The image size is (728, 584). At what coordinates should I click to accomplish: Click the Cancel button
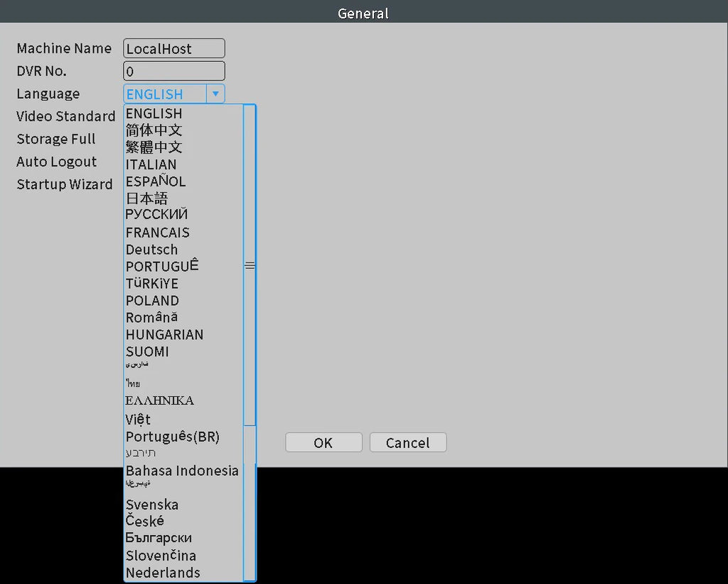click(408, 442)
